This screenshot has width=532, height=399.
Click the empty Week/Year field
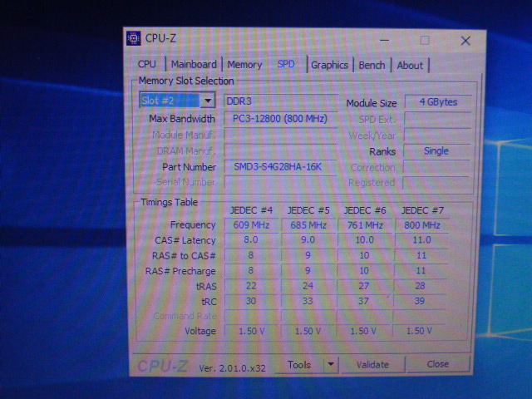(437, 135)
